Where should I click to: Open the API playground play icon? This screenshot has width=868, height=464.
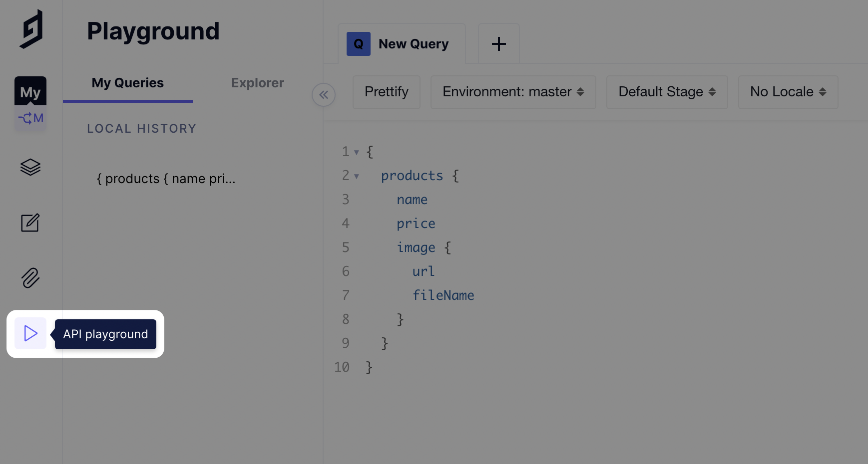point(30,333)
